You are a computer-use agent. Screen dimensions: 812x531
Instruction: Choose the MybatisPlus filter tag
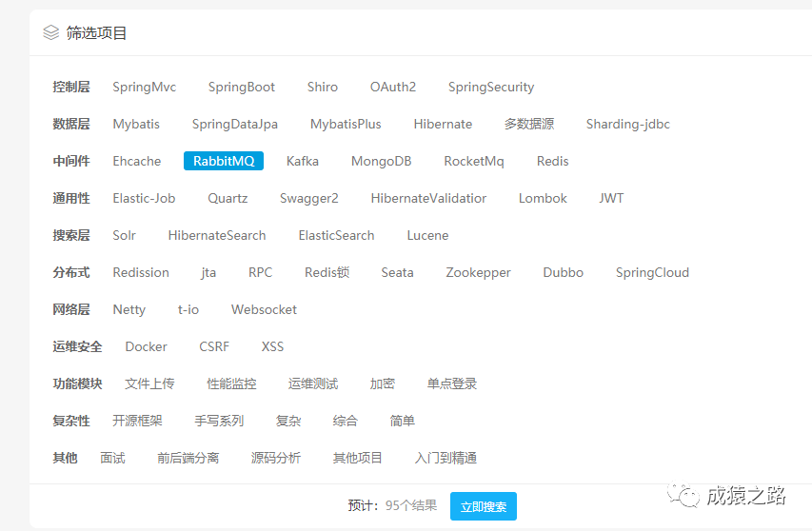[x=346, y=125]
